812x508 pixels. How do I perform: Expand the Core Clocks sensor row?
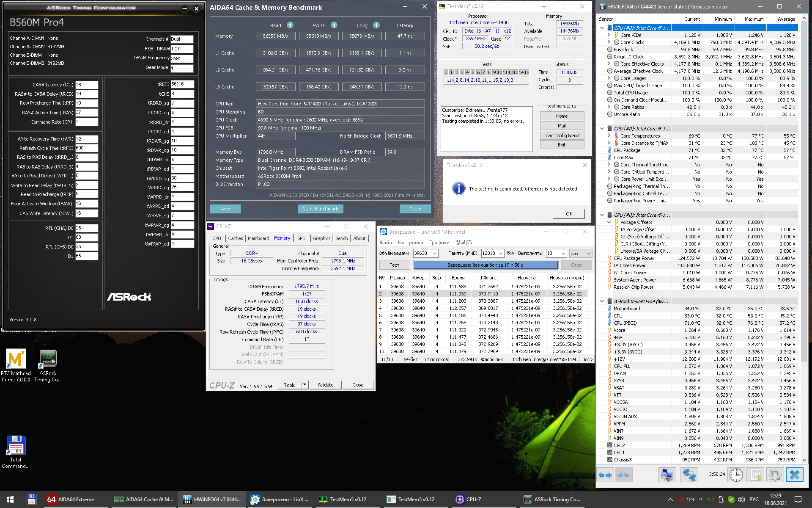tap(609, 42)
